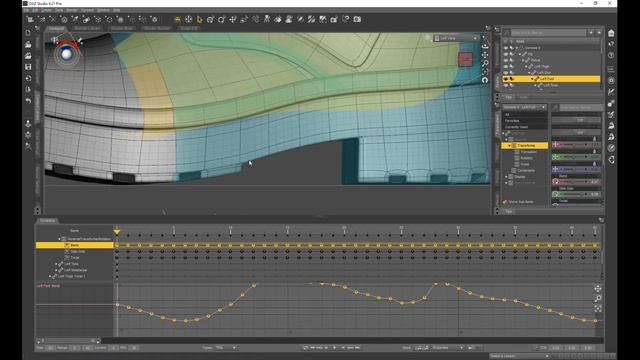Screen dimensions: 640x360
Task: Click the timeline playhead marker at frame 0
Action: [x=117, y=232]
